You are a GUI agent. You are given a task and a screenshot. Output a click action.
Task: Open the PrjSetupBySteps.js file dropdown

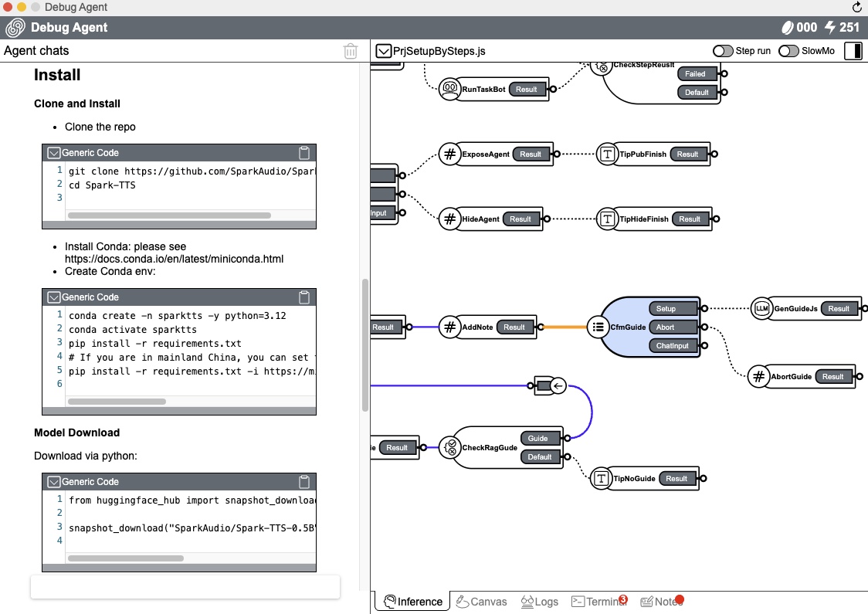coord(384,51)
